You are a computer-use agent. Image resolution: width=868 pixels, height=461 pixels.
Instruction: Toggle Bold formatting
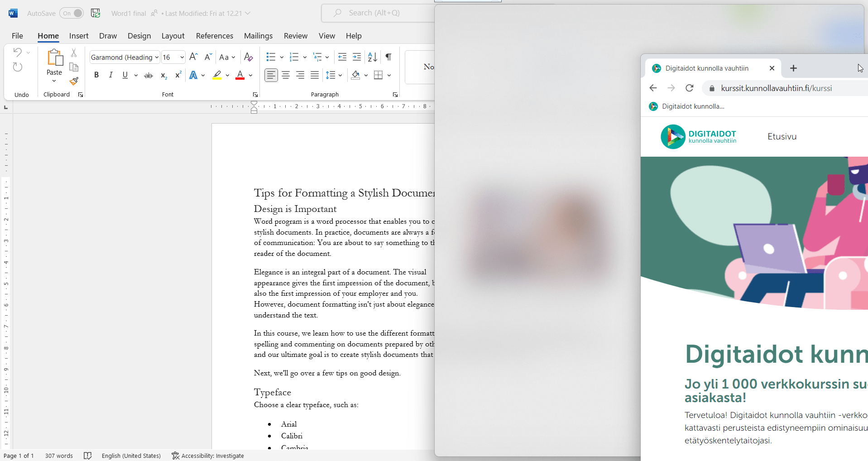(96, 75)
